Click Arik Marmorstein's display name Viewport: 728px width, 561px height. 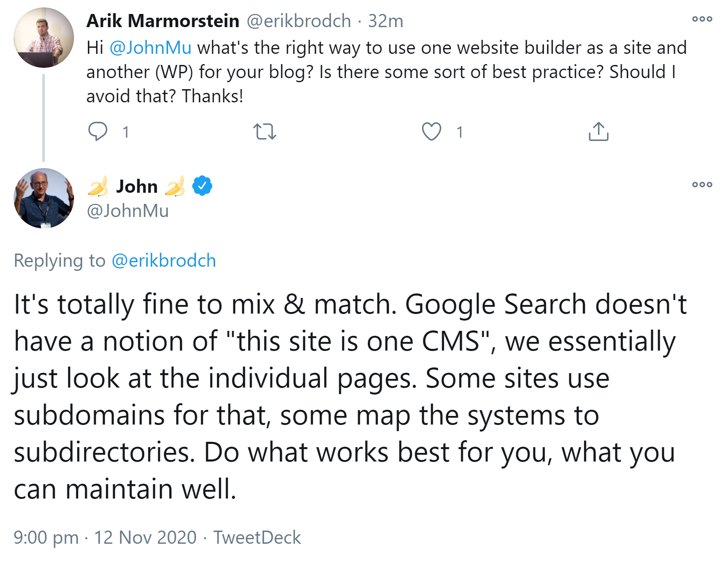click(162, 21)
